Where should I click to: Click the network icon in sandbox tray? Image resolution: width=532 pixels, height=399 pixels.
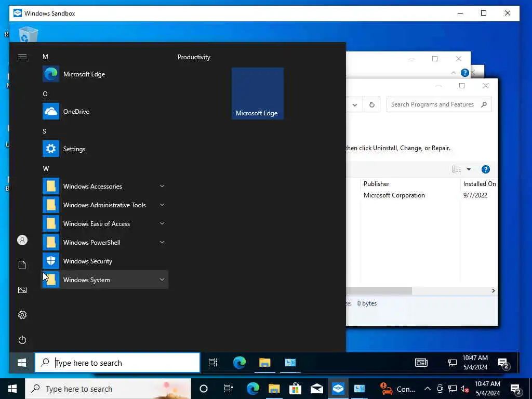point(453,363)
